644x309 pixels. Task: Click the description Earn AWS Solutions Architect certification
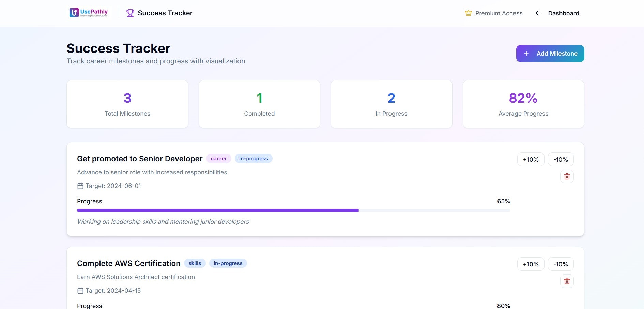coord(136,277)
